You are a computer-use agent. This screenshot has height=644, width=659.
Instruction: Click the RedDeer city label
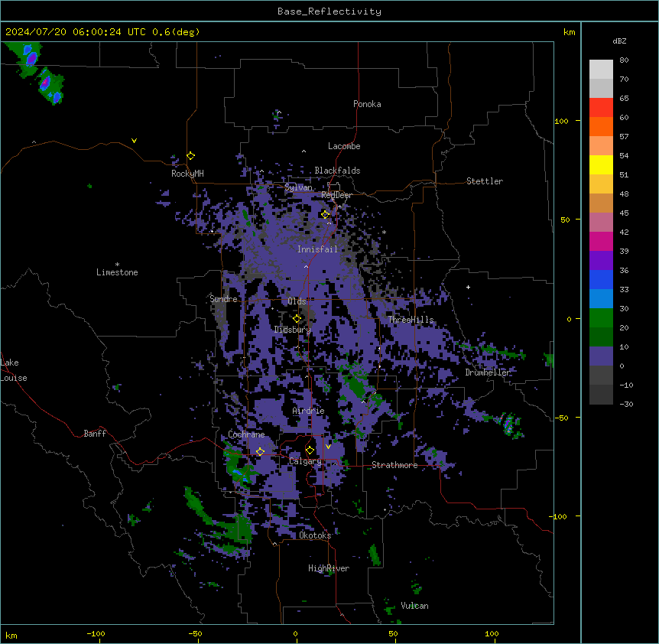(336, 195)
